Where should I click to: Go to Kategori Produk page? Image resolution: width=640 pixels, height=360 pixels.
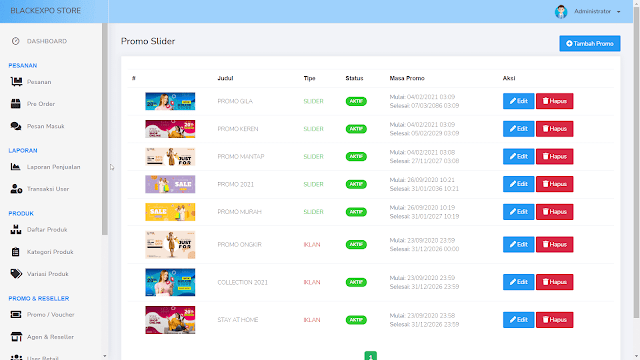coord(50,252)
